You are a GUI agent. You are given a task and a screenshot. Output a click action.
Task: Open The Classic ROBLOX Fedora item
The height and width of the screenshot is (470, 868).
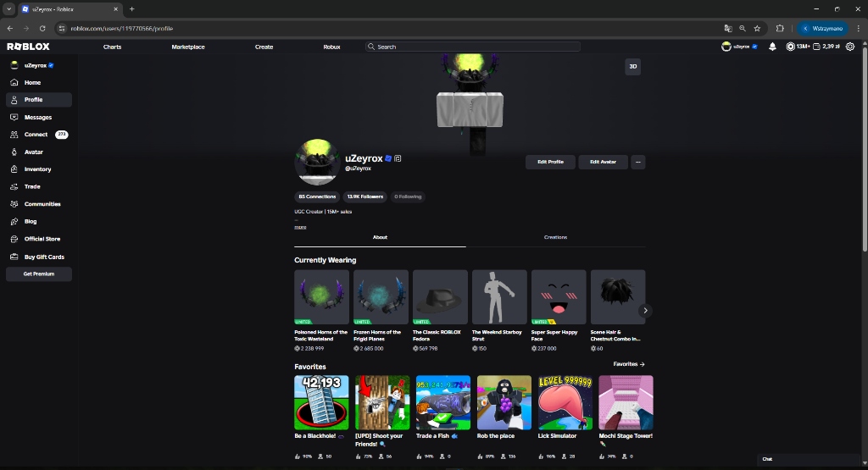[440, 311]
